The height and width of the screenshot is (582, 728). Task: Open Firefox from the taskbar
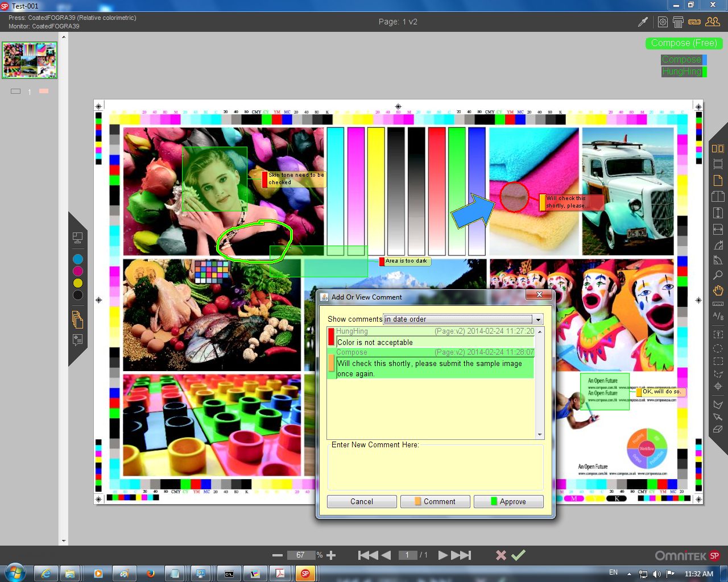coord(151,573)
